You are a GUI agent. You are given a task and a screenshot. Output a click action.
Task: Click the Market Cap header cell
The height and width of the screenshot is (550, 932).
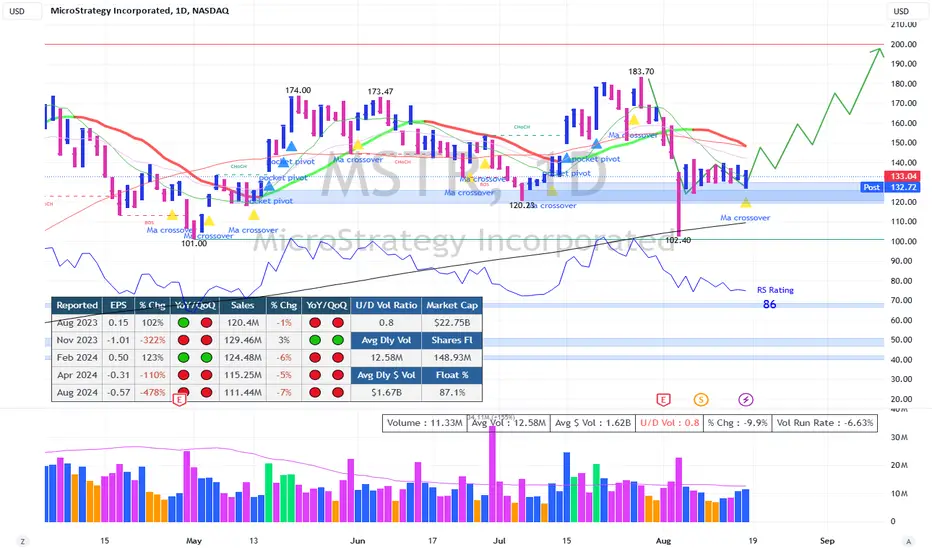pyautogui.click(x=452, y=305)
